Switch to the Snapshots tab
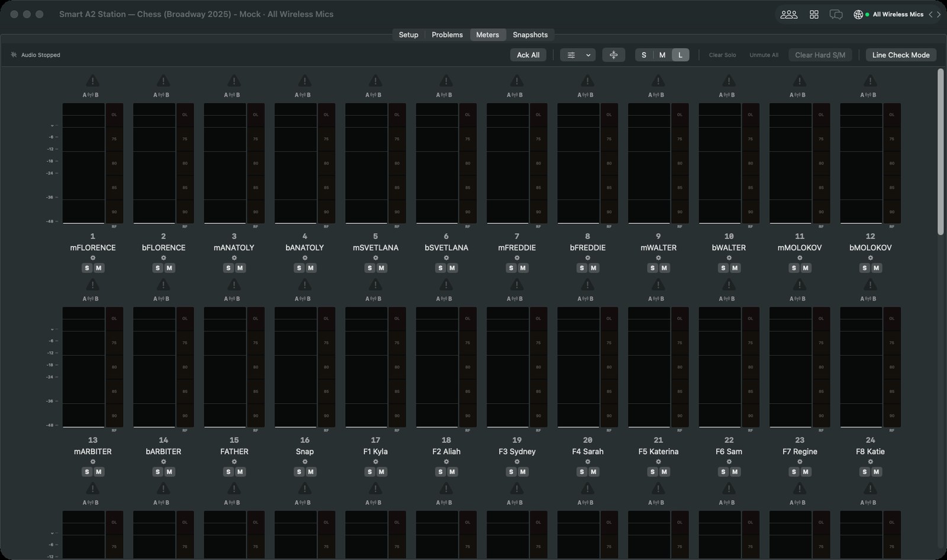 [530, 35]
